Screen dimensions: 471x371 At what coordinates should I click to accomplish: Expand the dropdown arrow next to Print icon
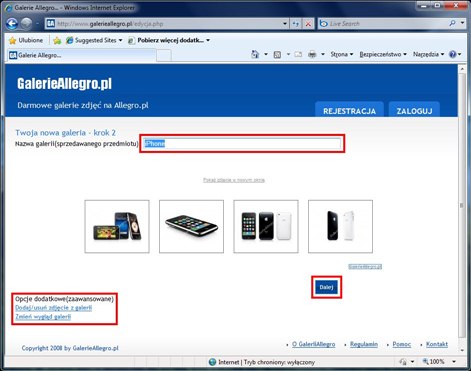[323, 54]
